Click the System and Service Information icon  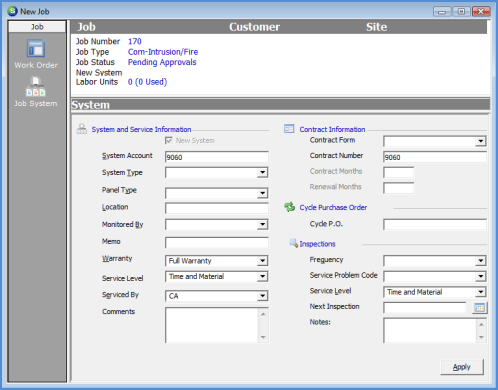(x=82, y=129)
